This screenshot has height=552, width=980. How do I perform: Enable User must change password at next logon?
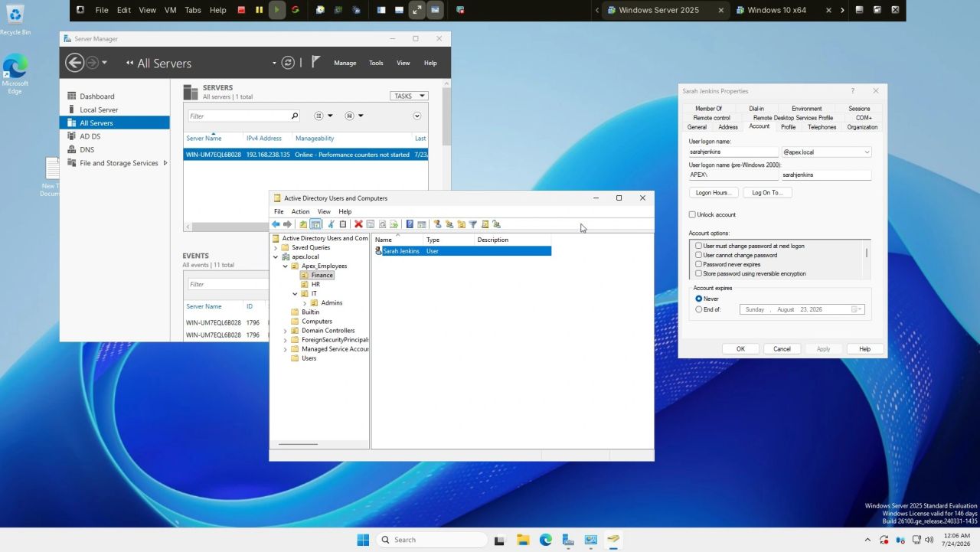pos(698,246)
